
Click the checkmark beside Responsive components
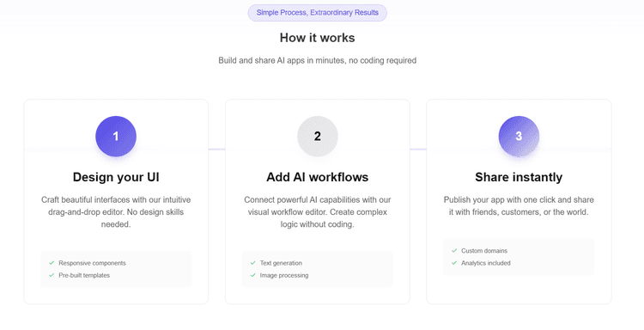[52, 263]
